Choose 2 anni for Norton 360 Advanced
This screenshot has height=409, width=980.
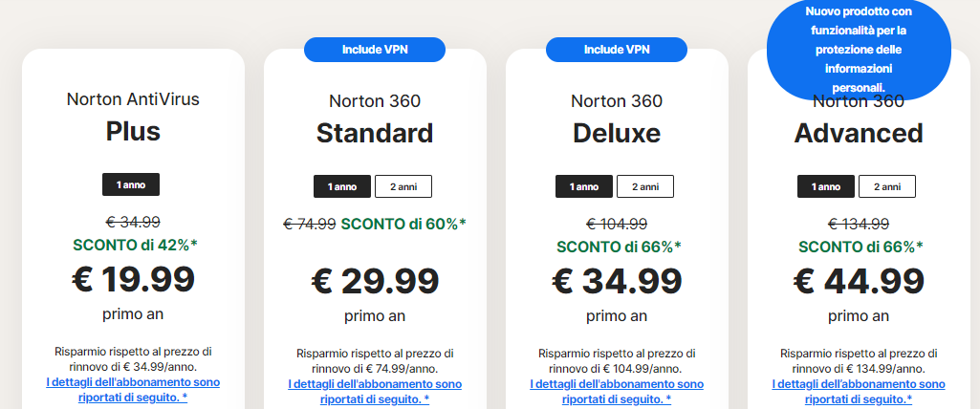tap(886, 186)
